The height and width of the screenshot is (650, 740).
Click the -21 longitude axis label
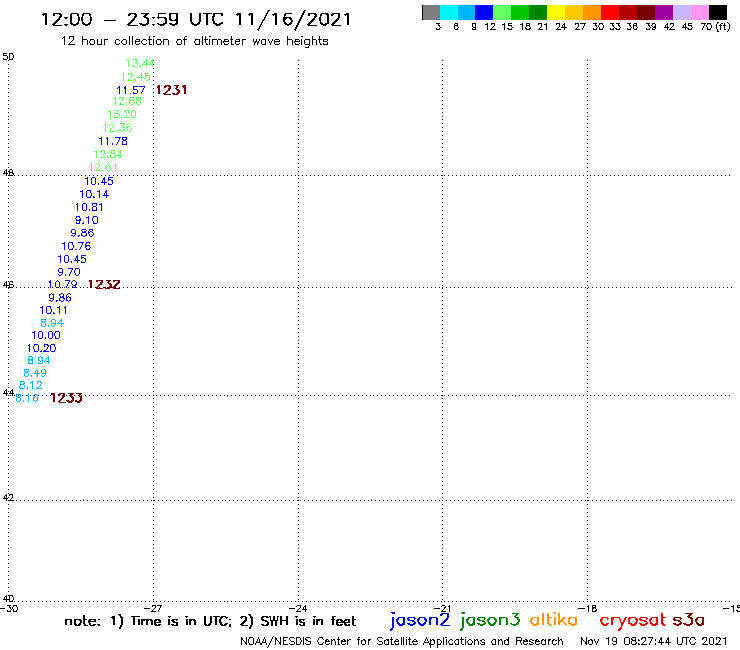(x=443, y=608)
